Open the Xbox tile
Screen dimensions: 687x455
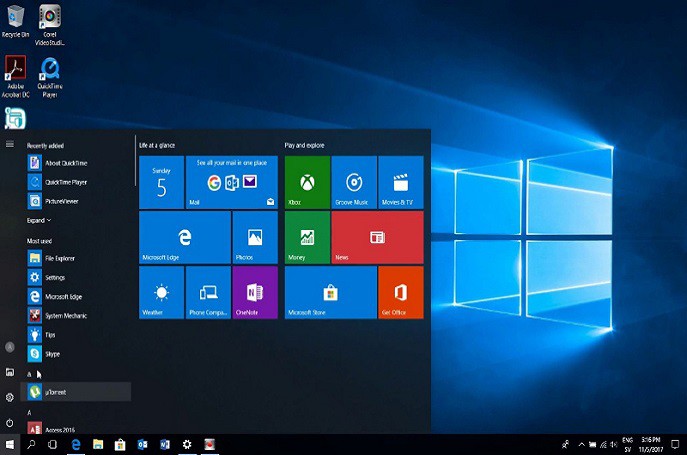[307, 182]
